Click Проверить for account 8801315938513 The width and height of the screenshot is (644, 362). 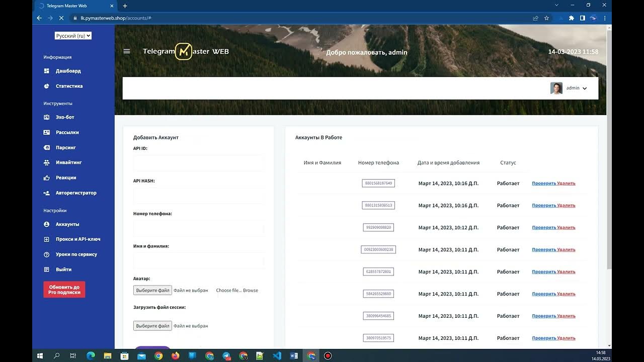click(544, 206)
